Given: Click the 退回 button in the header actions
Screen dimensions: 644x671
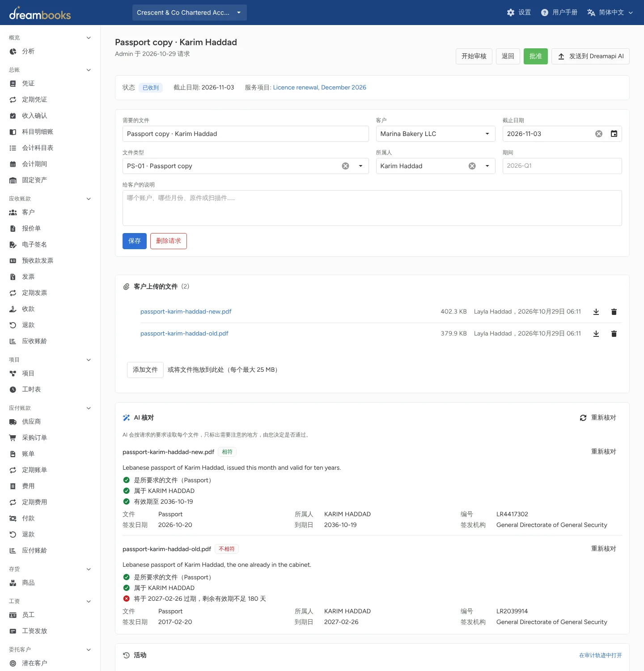Looking at the screenshot, I should [508, 56].
